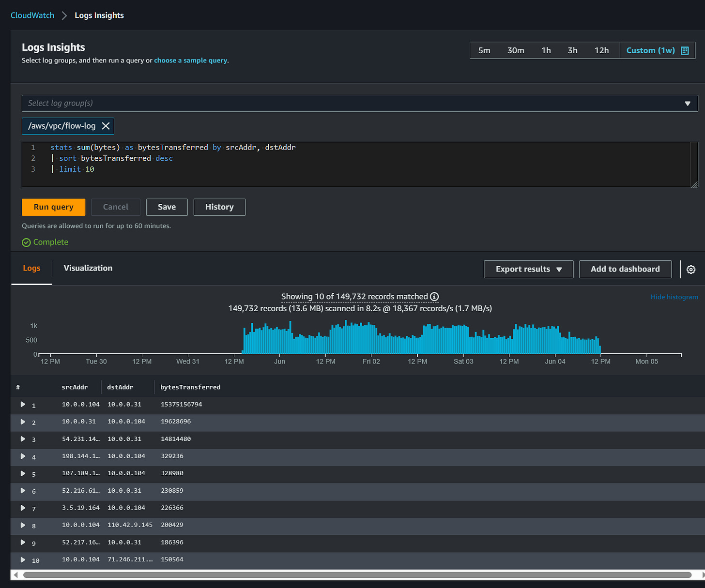Click the Hide histogram link

pos(674,297)
